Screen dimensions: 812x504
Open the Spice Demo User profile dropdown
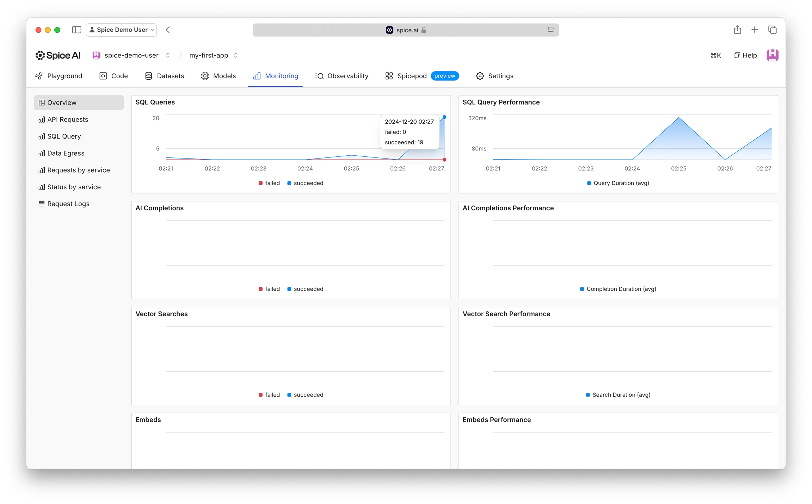[x=121, y=30]
